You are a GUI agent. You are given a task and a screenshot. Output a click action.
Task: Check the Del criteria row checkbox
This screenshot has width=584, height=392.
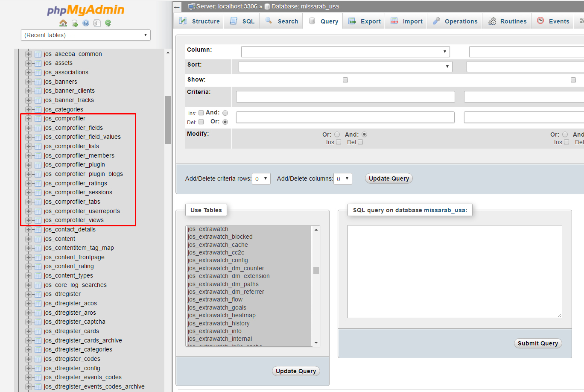(x=201, y=122)
